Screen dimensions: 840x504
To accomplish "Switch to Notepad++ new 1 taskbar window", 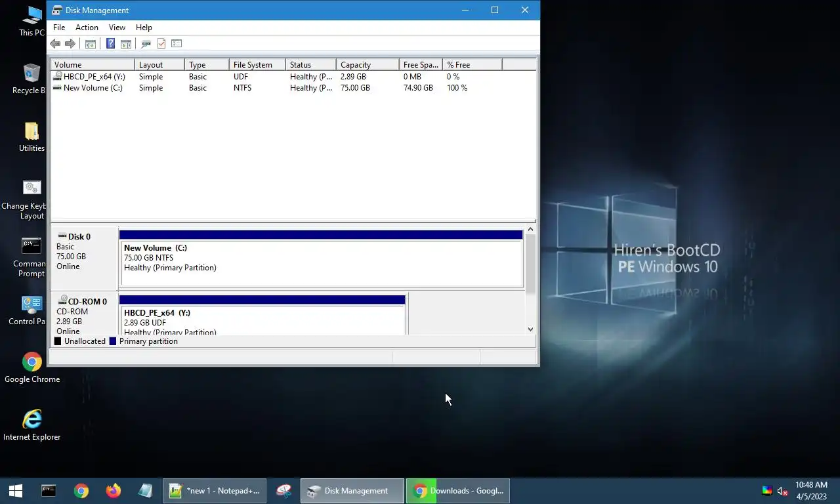I will coord(215,491).
